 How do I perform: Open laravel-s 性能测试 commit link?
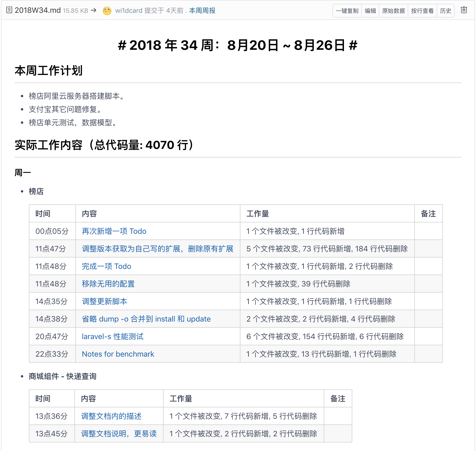[x=112, y=336]
